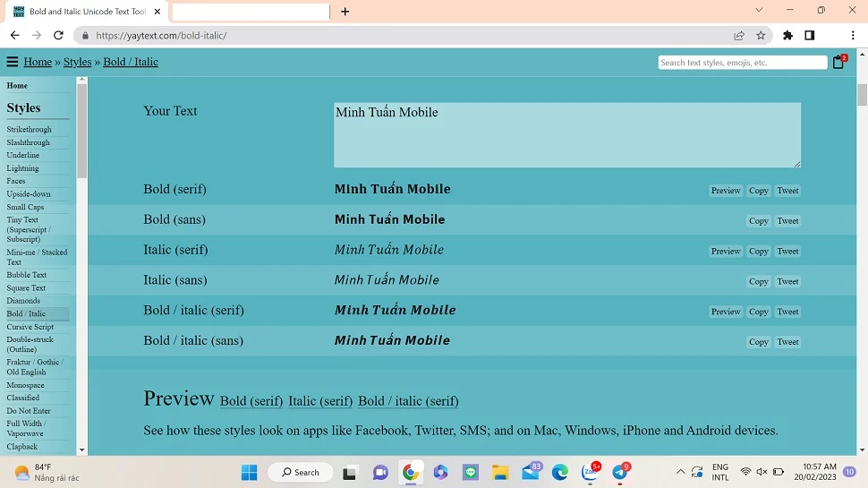
Task: Click the clipboard icon with badge
Action: [838, 62]
